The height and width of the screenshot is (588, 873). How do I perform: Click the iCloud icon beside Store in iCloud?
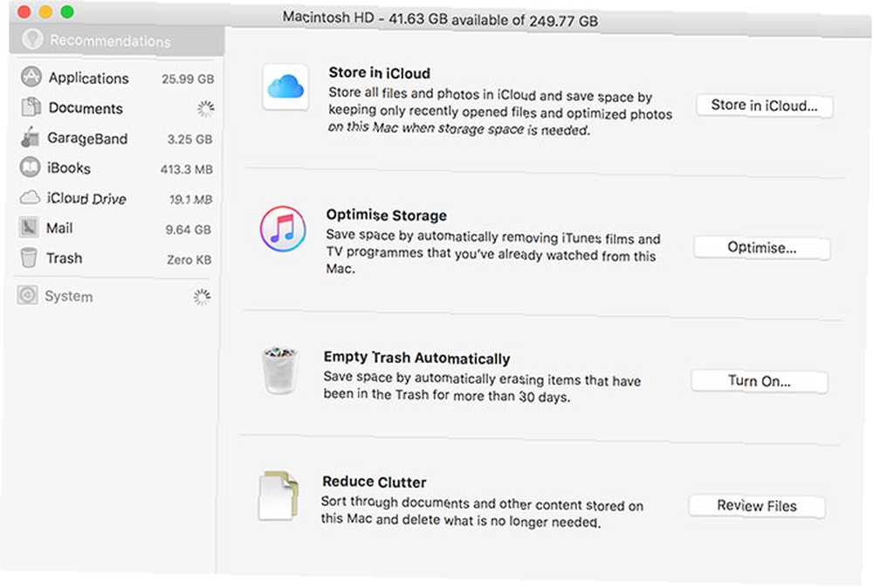(285, 87)
